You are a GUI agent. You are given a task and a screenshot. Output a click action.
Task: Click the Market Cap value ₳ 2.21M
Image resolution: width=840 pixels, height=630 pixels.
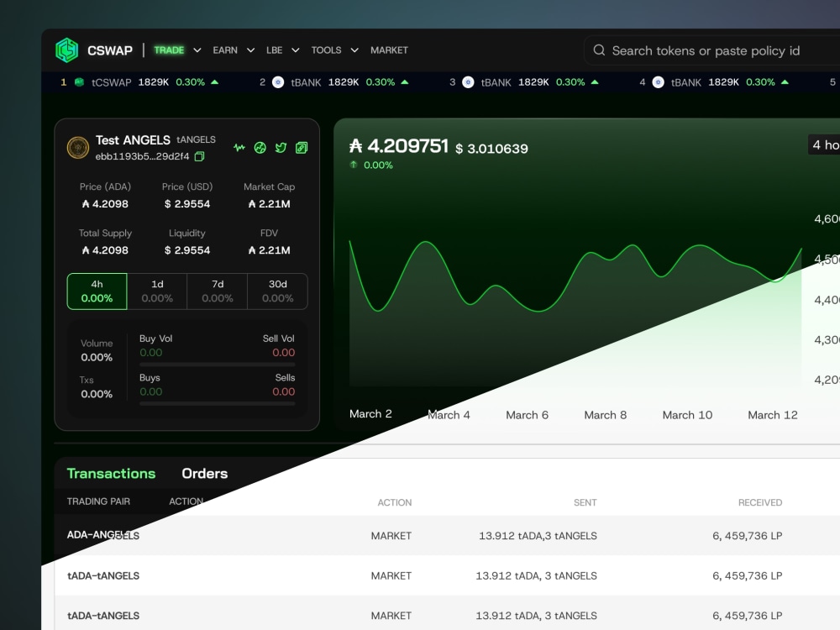point(269,204)
